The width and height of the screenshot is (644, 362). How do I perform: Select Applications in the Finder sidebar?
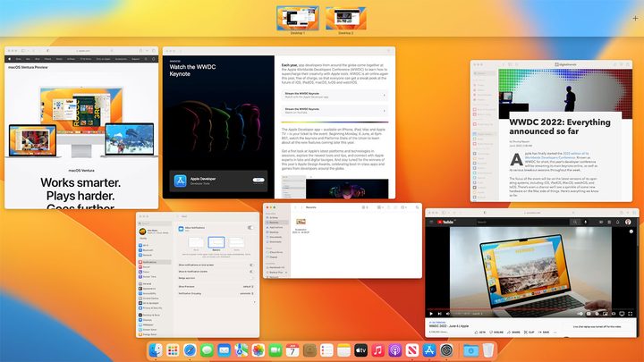point(276,227)
